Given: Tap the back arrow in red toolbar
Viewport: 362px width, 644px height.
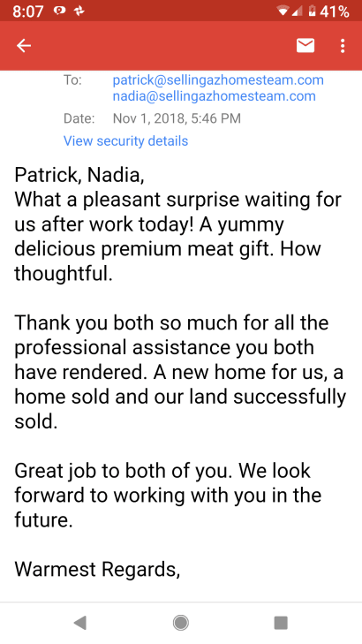Looking at the screenshot, I should point(23,46).
